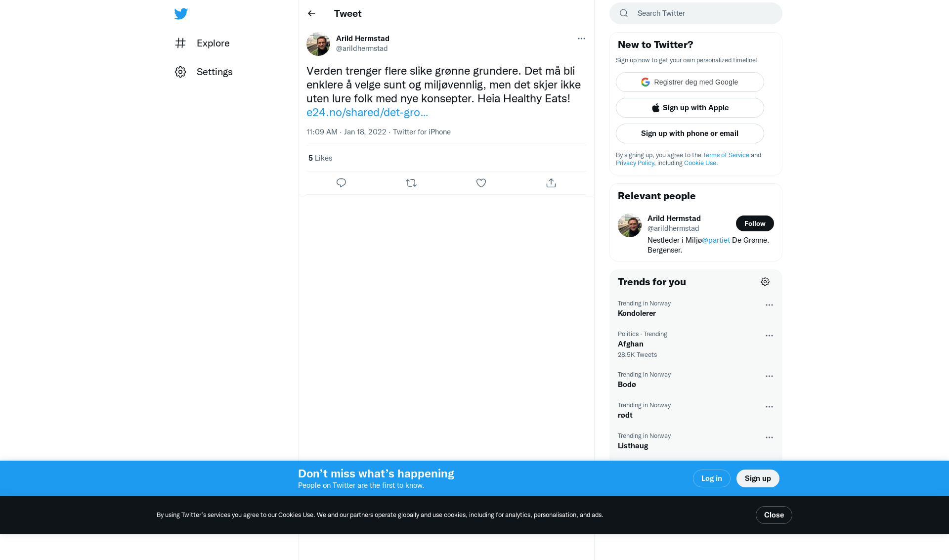Screen dimensions: 949x560
Task: Click Sign up with Apple
Action: click(690, 108)
